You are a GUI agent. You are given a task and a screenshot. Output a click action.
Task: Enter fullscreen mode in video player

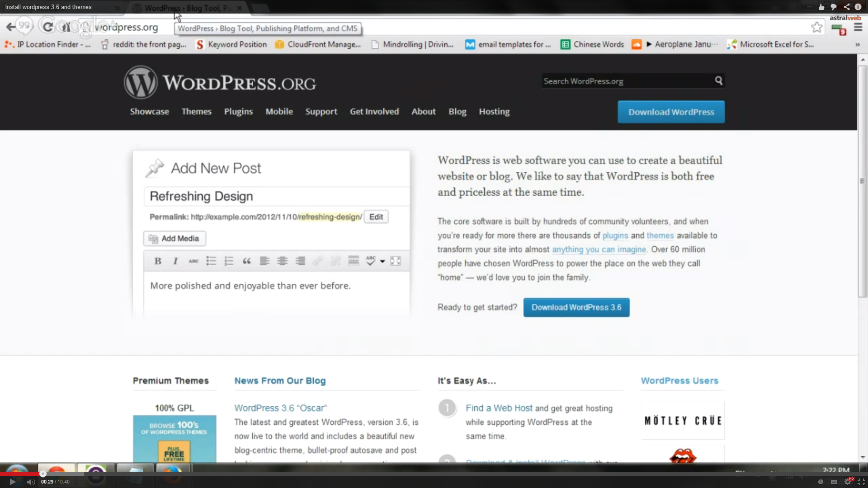(x=862, y=482)
